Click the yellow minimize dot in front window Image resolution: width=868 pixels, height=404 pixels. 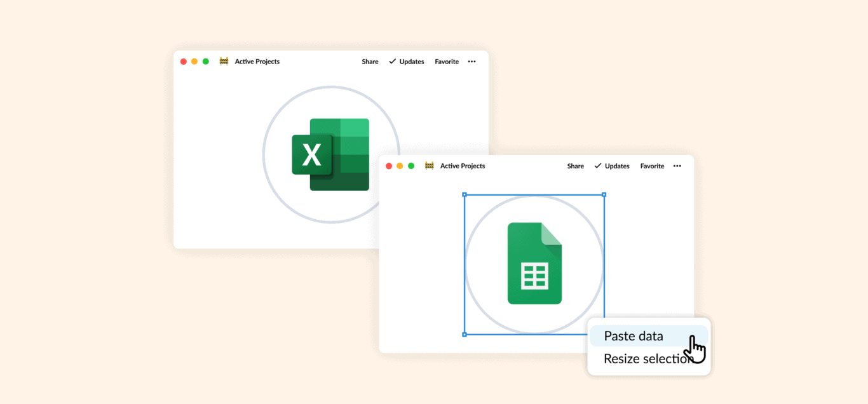click(x=399, y=166)
